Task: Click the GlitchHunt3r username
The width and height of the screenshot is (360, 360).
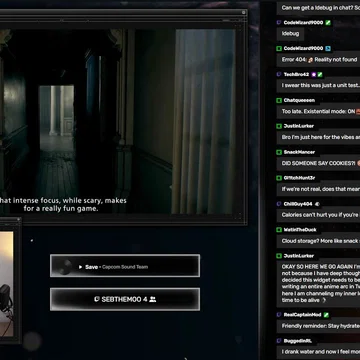Action: coord(299,178)
